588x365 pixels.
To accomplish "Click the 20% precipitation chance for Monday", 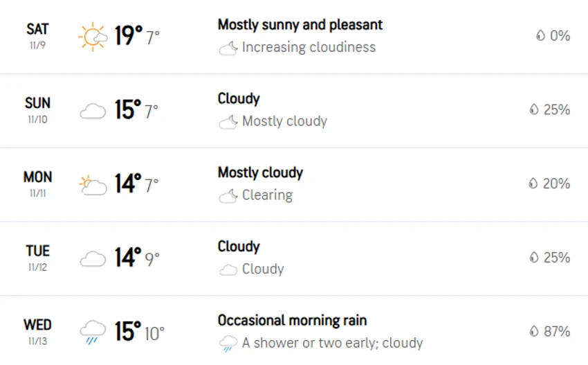I will [x=556, y=184].
